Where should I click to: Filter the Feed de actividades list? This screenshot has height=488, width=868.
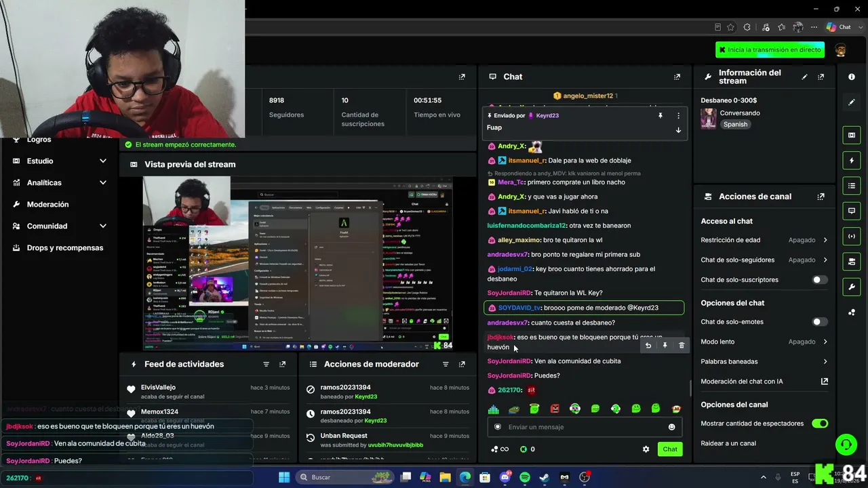[266, 364]
